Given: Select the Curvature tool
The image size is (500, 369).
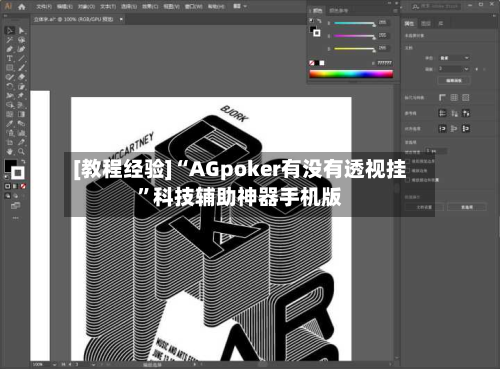Looking at the screenshot, I should point(21,49).
